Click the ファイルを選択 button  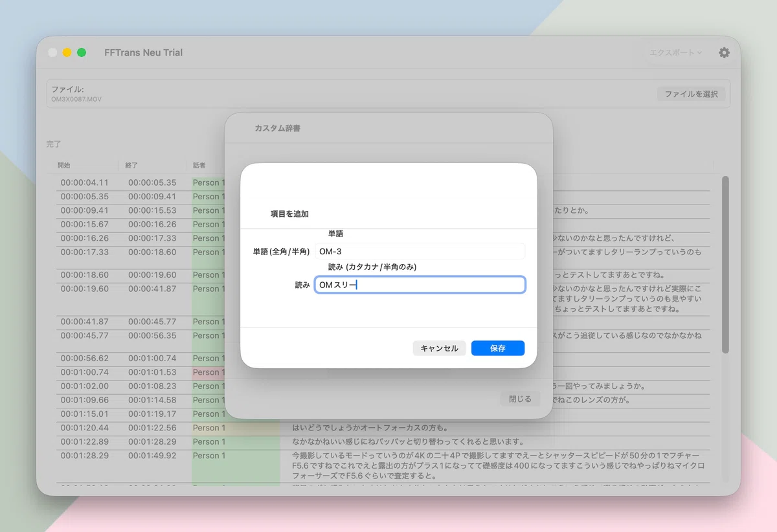pyautogui.click(x=691, y=94)
